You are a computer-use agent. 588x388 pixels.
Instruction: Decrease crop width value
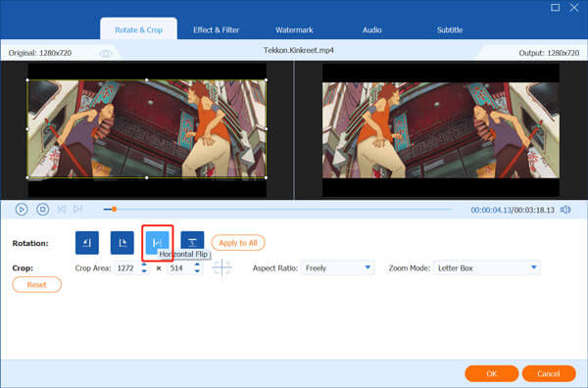(x=144, y=271)
